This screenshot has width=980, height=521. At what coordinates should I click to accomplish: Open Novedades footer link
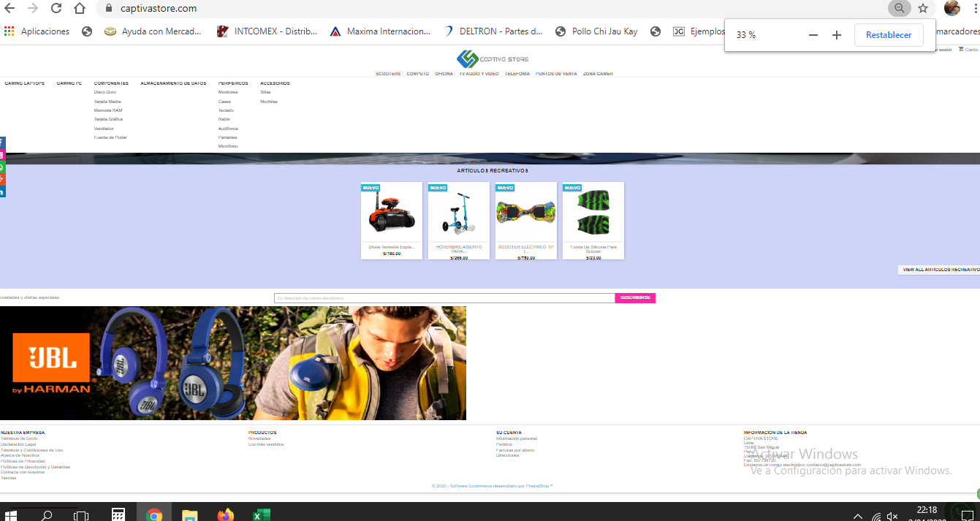259,438
